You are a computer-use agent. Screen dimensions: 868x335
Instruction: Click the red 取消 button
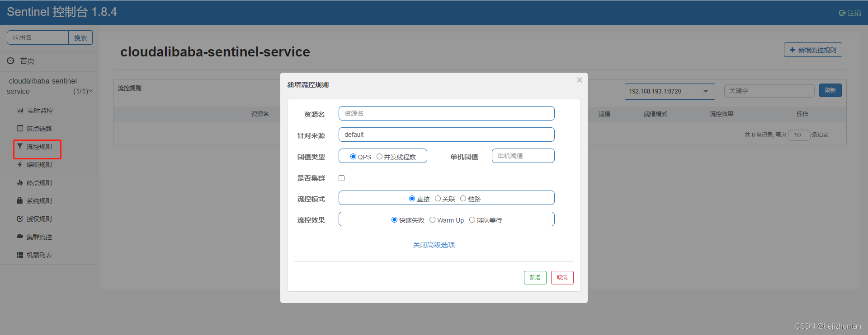[562, 278]
